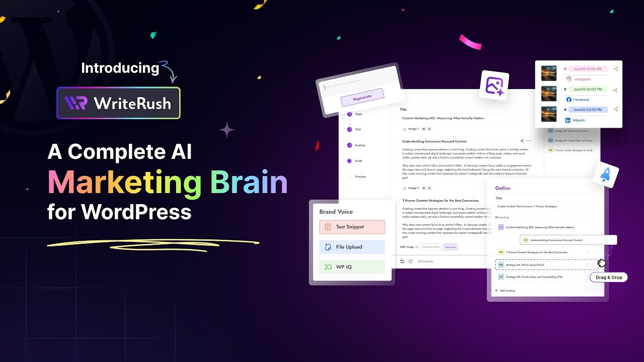Go to the Preview step label
The height and width of the screenshot is (362, 644).
pyautogui.click(x=360, y=176)
